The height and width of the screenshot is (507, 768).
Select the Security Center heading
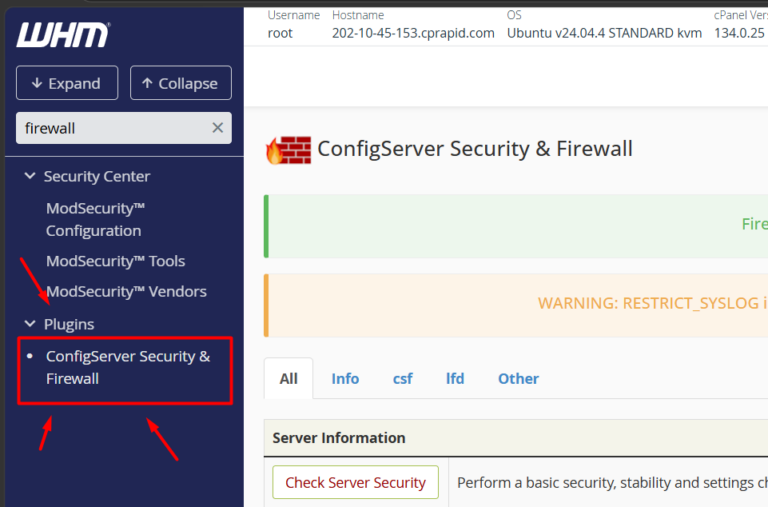coord(97,176)
